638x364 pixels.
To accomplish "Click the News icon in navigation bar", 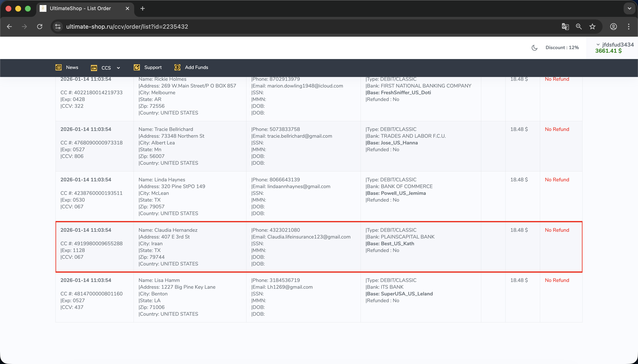I will coord(58,67).
